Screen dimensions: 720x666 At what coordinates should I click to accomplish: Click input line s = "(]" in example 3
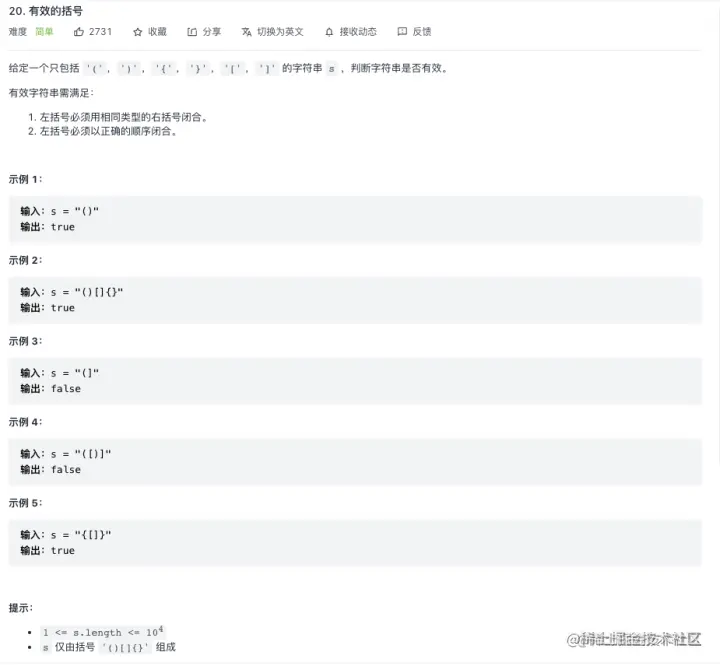coord(60,373)
